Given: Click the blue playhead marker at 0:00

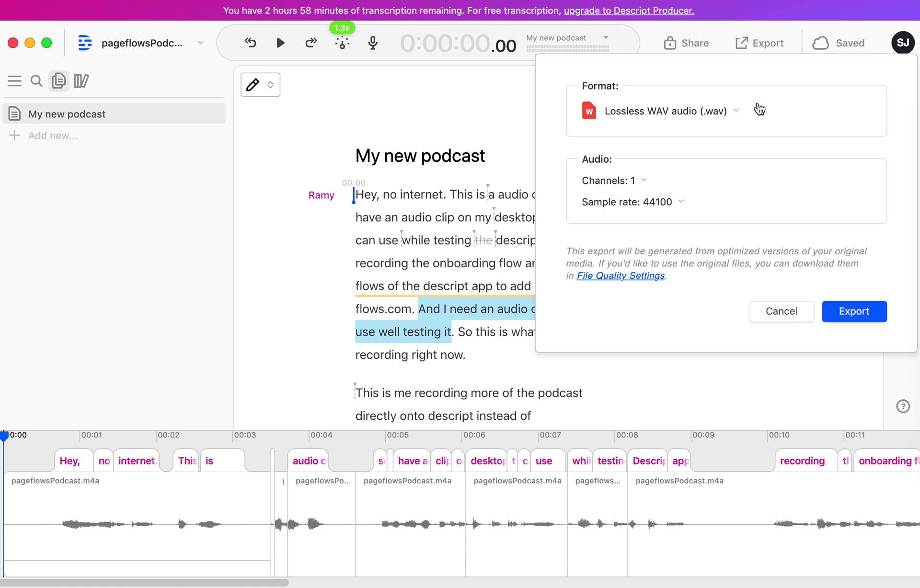Looking at the screenshot, I should (4, 436).
